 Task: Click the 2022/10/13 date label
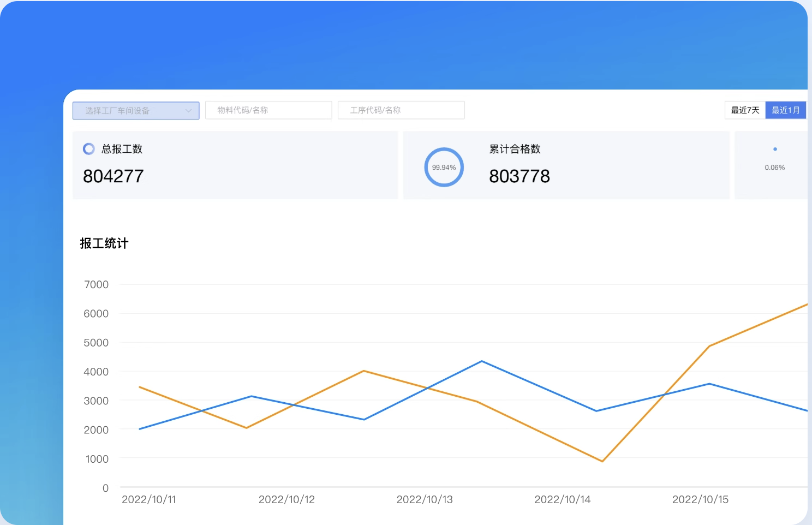click(425, 499)
